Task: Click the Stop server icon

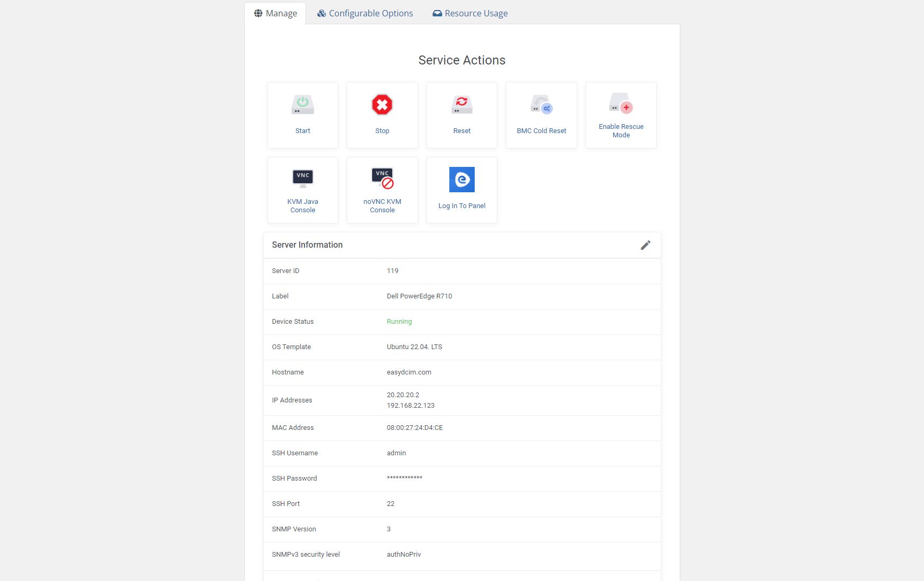Action: click(x=382, y=105)
